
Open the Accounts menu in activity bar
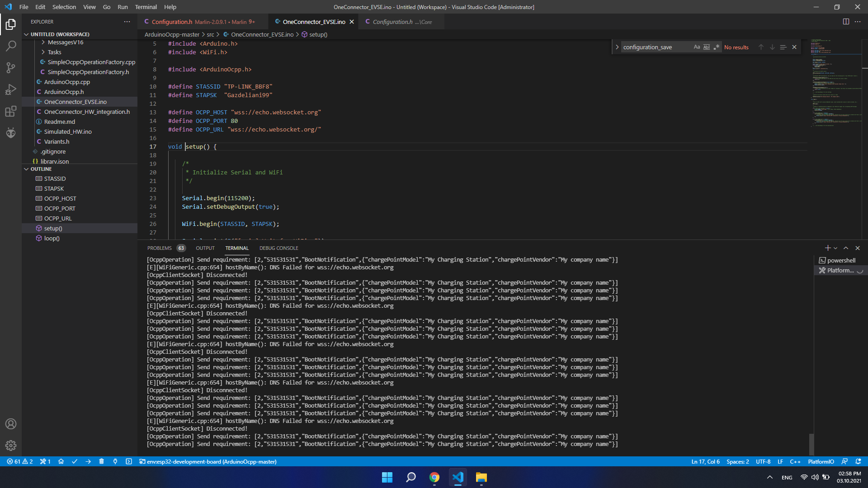(x=11, y=424)
